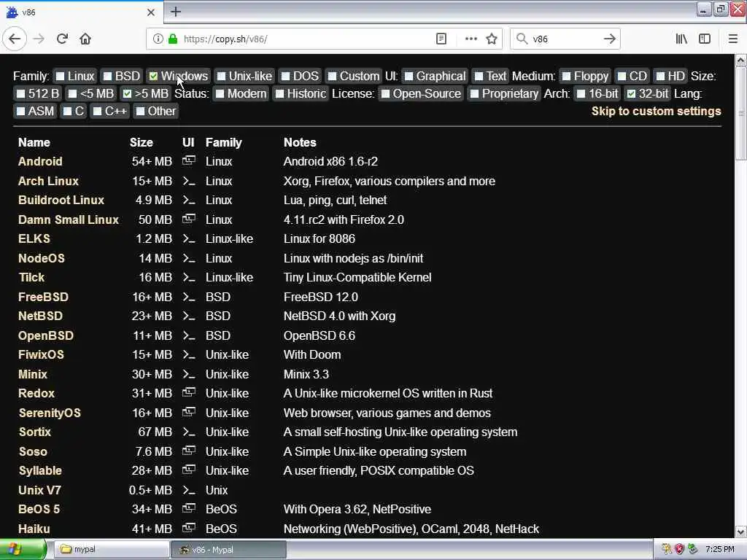747x560 pixels.
Task: Open the Android OS link
Action: pos(40,161)
